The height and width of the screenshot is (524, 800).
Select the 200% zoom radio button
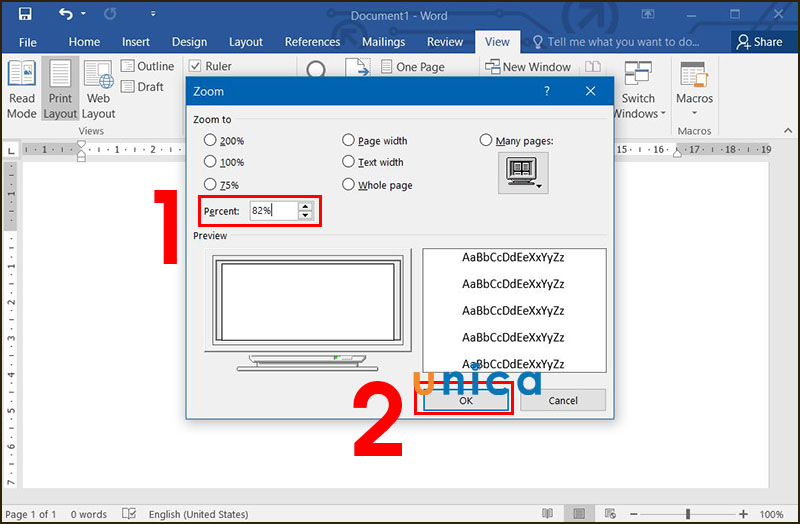click(x=210, y=140)
